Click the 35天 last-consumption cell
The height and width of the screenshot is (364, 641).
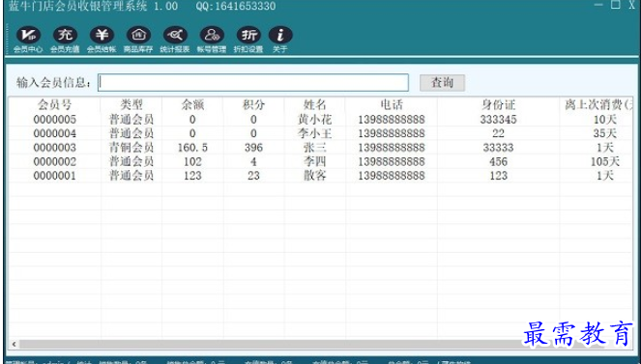(605, 133)
